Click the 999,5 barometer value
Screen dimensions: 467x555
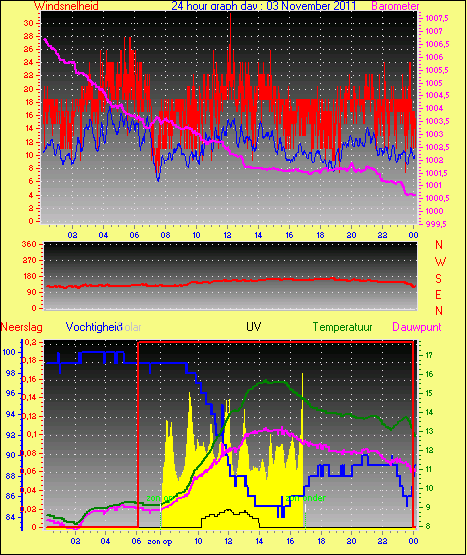[436, 224]
